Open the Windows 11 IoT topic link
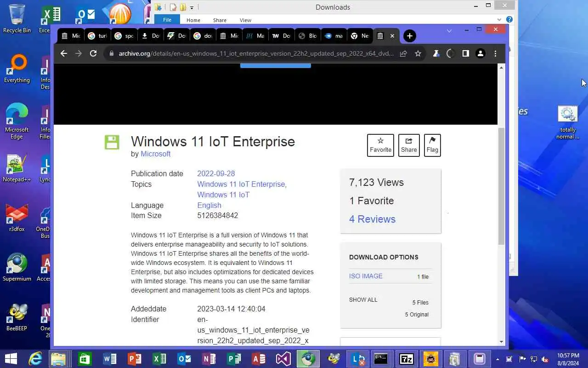 tap(223, 195)
